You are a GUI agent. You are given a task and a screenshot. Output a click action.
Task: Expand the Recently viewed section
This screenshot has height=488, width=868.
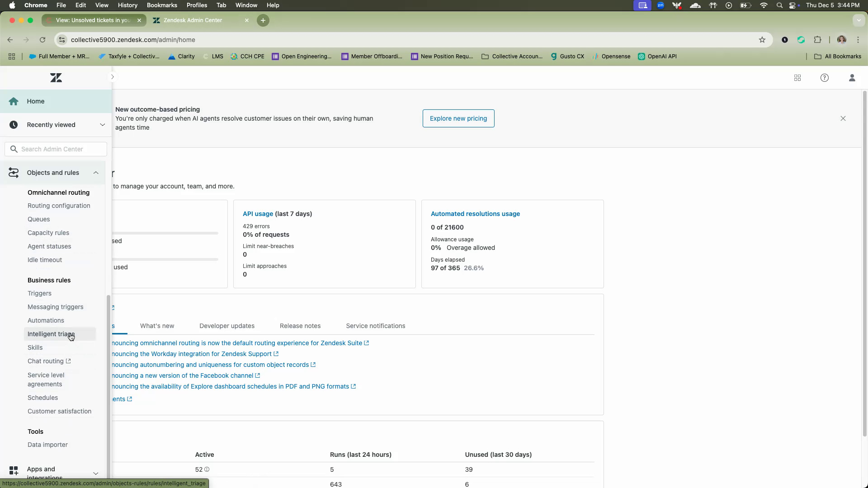coord(102,125)
